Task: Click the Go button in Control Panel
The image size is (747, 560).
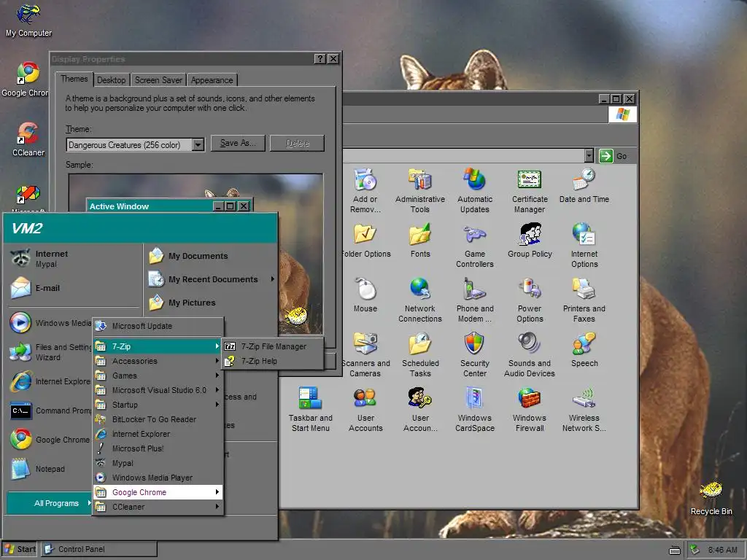Action: point(614,156)
